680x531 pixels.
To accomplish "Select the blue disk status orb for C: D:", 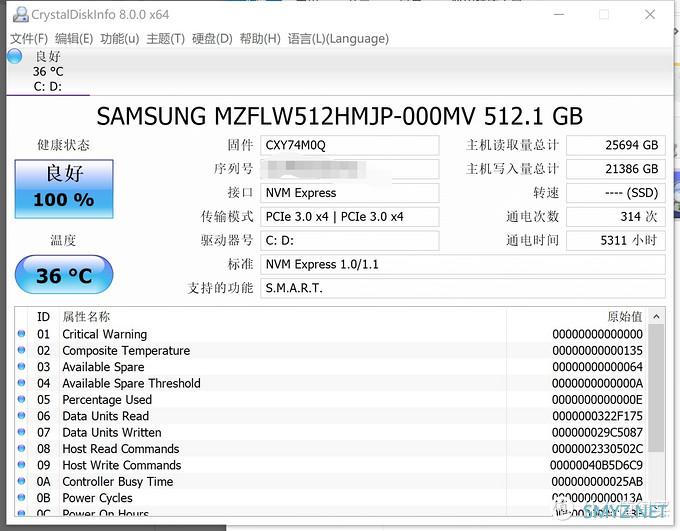I will tap(15, 56).
